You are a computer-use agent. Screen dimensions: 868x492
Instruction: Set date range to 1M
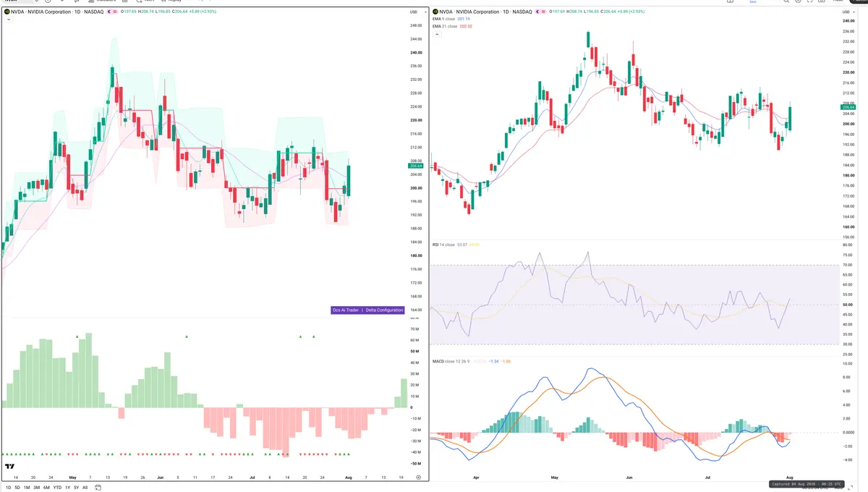tap(27, 488)
